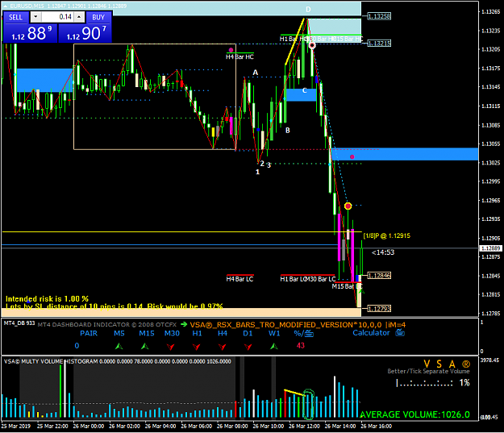The image size is (504, 433).
Task: Click the M30 timeframe header
Action: pyautogui.click(x=172, y=333)
